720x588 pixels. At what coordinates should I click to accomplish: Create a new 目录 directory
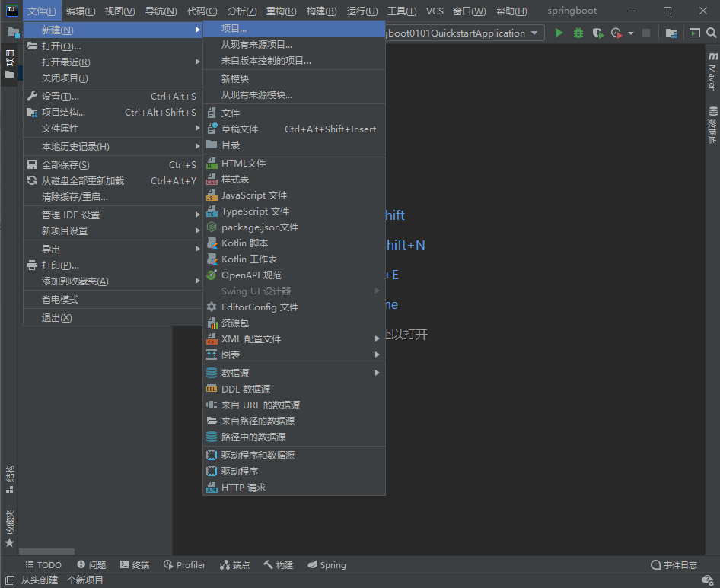pyautogui.click(x=294, y=145)
